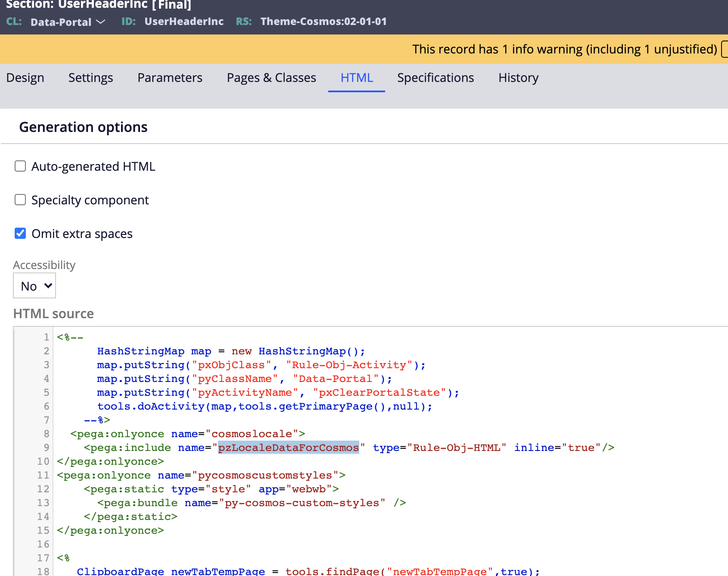Click the UserHeaderInc ID value
The image size is (728, 576).
click(x=184, y=22)
